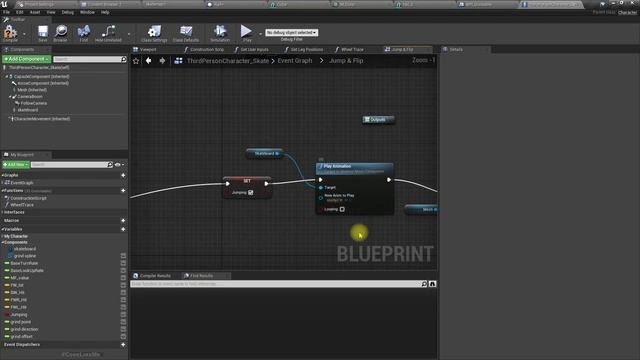Viewport: 640px width, 360px height.
Task: Toggle editable eye for grind spline variable
Action: click(x=123, y=256)
